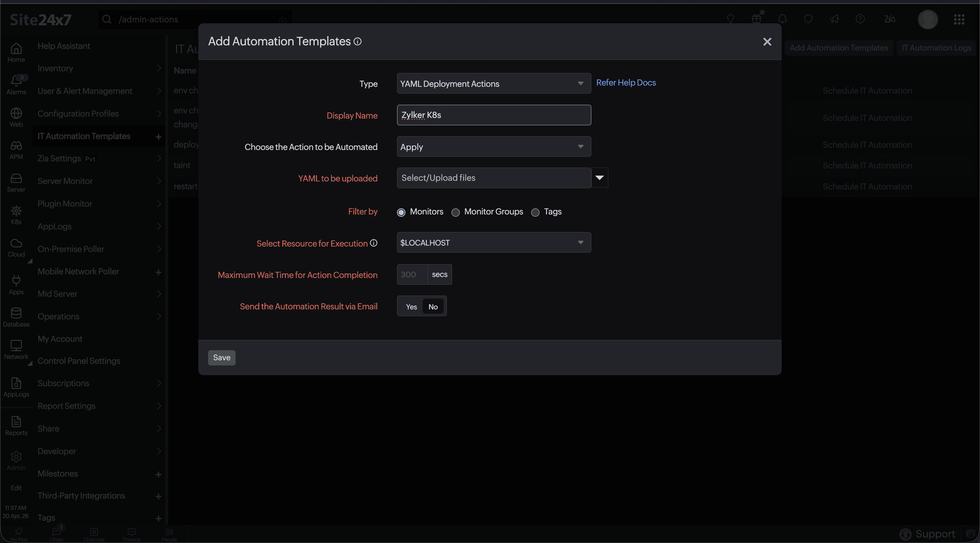Close the Add Automation Templates dialog
Screen dimensions: 980x543
click(767, 41)
